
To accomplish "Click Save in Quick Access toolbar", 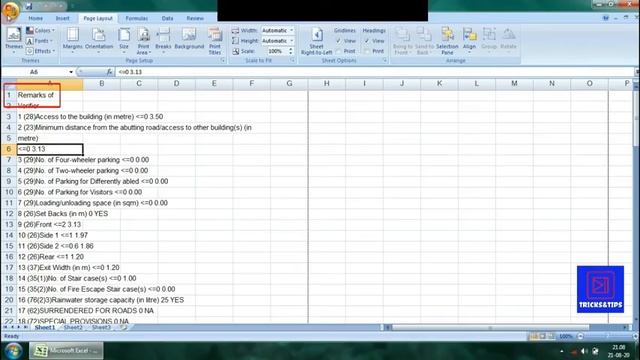I will 29,6.
